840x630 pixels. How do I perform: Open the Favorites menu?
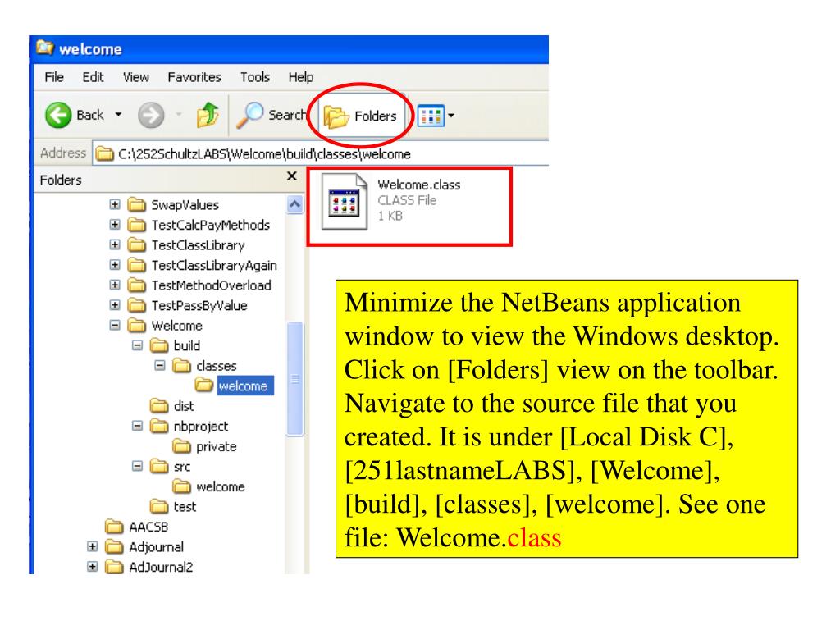coord(194,78)
